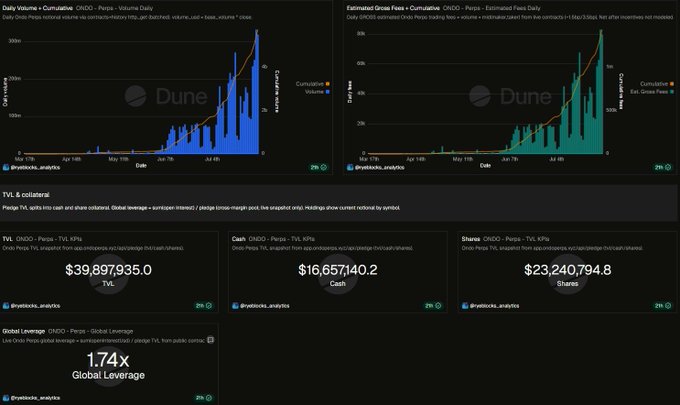Click the author avatar in the Global Leverage card
Image resolution: width=680 pixels, height=405 pixels.
click(x=6, y=398)
